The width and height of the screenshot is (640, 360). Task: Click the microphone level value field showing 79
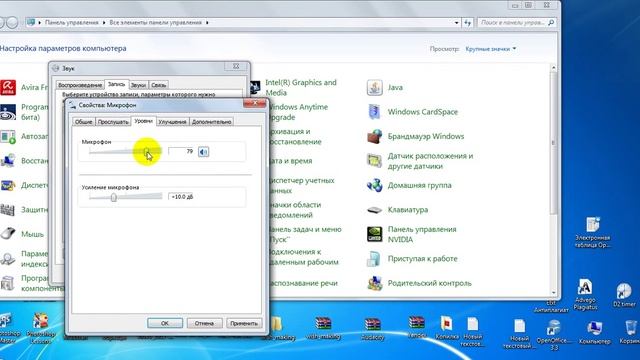point(181,151)
